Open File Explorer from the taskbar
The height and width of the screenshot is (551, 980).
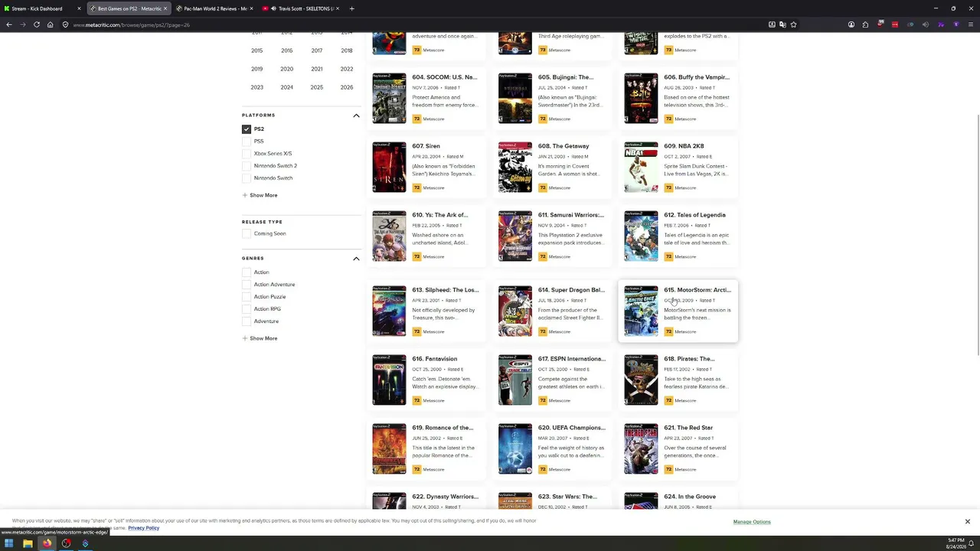(x=28, y=543)
